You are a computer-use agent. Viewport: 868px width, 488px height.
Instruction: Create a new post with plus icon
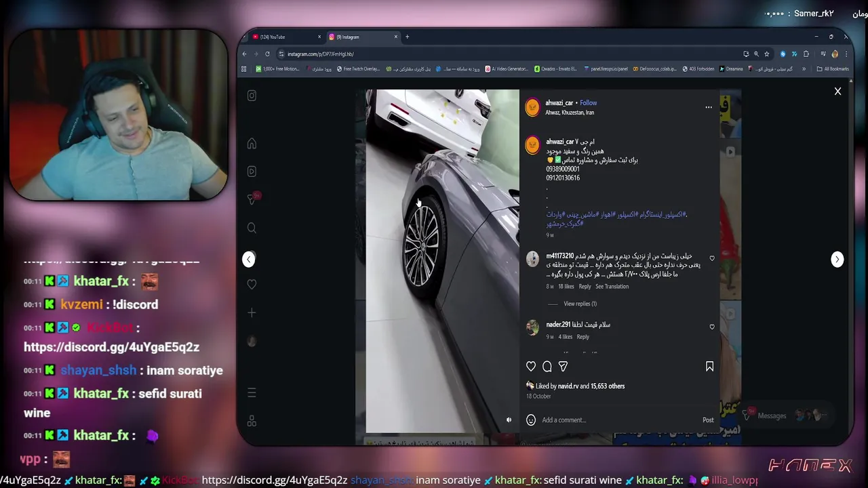(252, 312)
